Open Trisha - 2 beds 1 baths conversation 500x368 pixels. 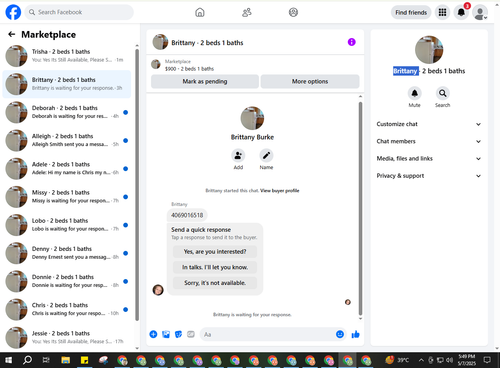tap(67, 56)
